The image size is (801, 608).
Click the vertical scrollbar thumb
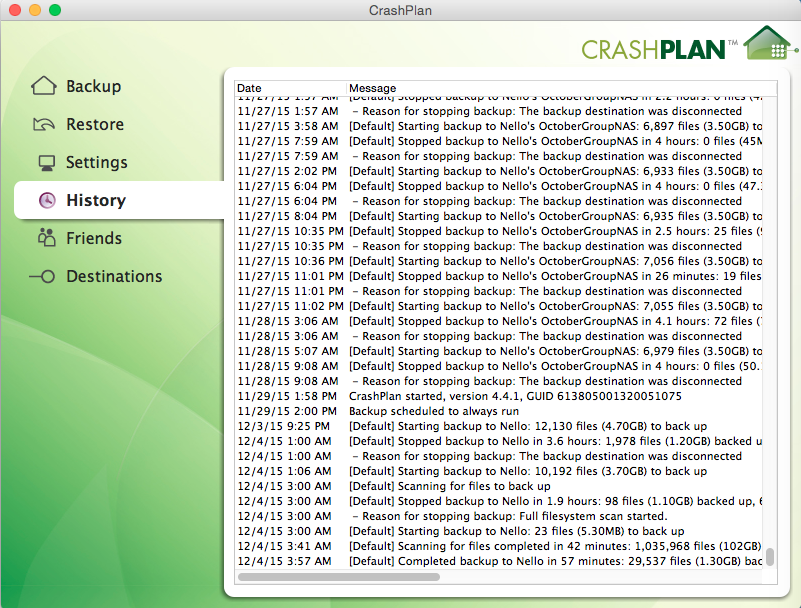click(x=770, y=557)
